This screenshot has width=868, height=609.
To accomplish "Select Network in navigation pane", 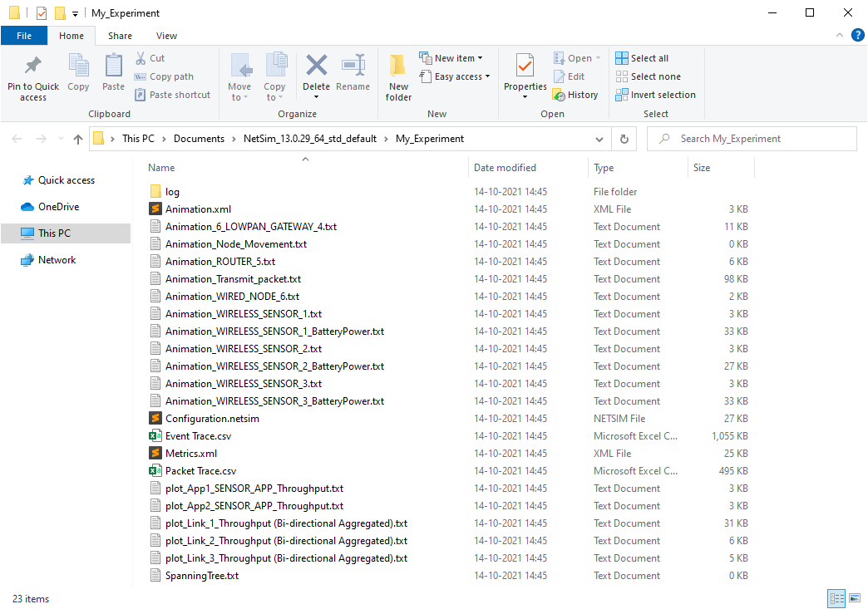I will coord(57,260).
